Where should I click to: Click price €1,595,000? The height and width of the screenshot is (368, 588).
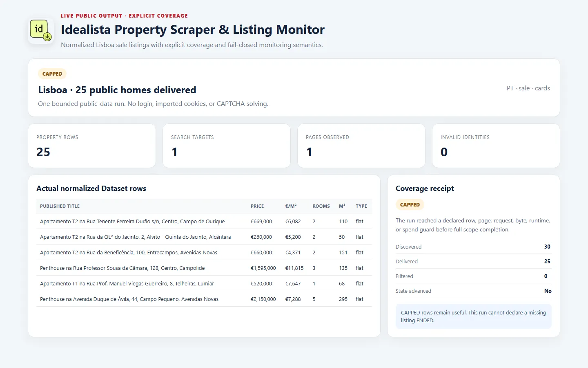coord(263,268)
